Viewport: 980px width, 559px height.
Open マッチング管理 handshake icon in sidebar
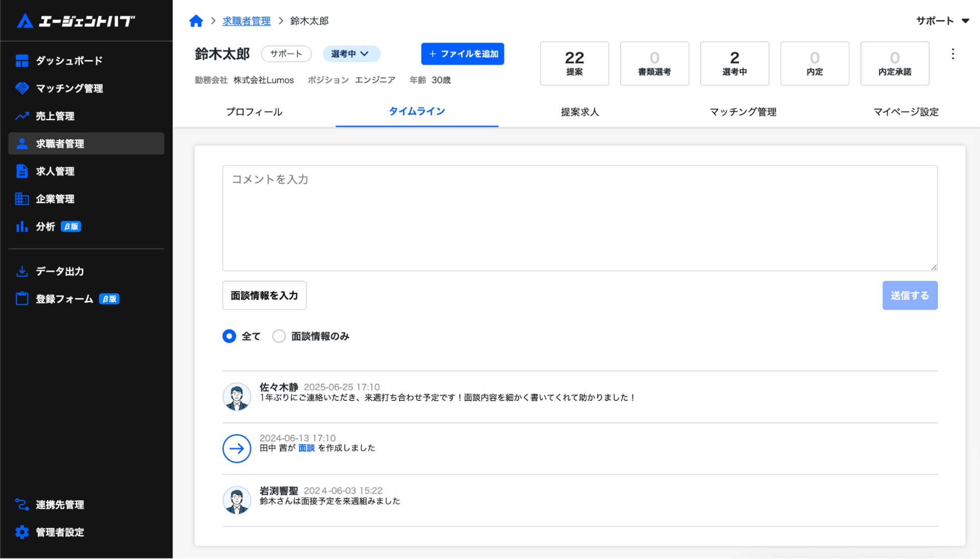coord(22,88)
